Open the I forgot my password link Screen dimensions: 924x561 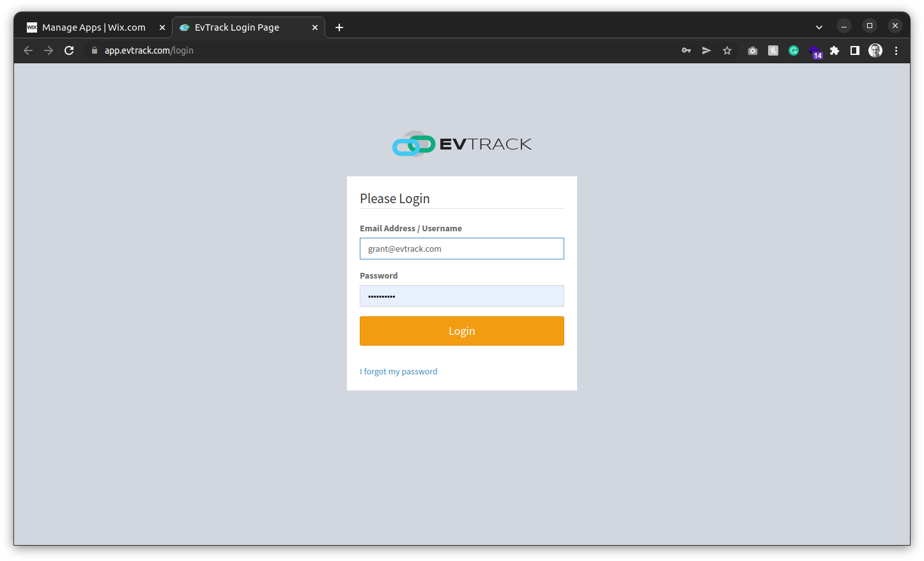(x=399, y=371)
